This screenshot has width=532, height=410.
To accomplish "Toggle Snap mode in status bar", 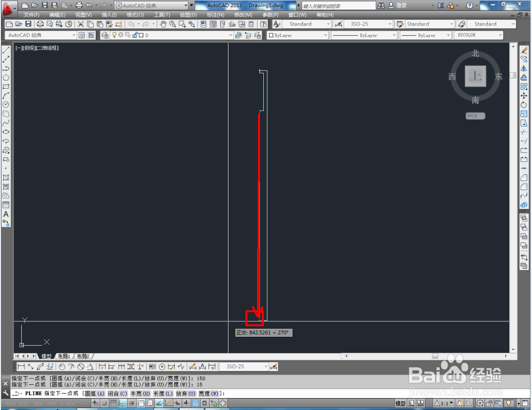I will point(105,403).
